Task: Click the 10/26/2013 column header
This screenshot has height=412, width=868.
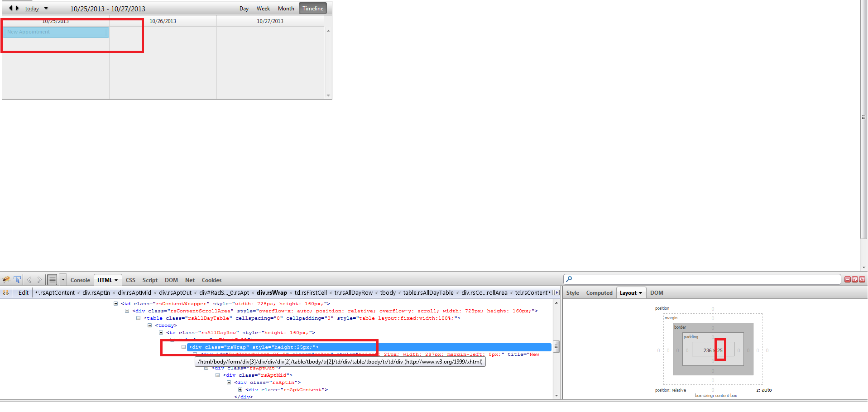Action: pos(163,21)
